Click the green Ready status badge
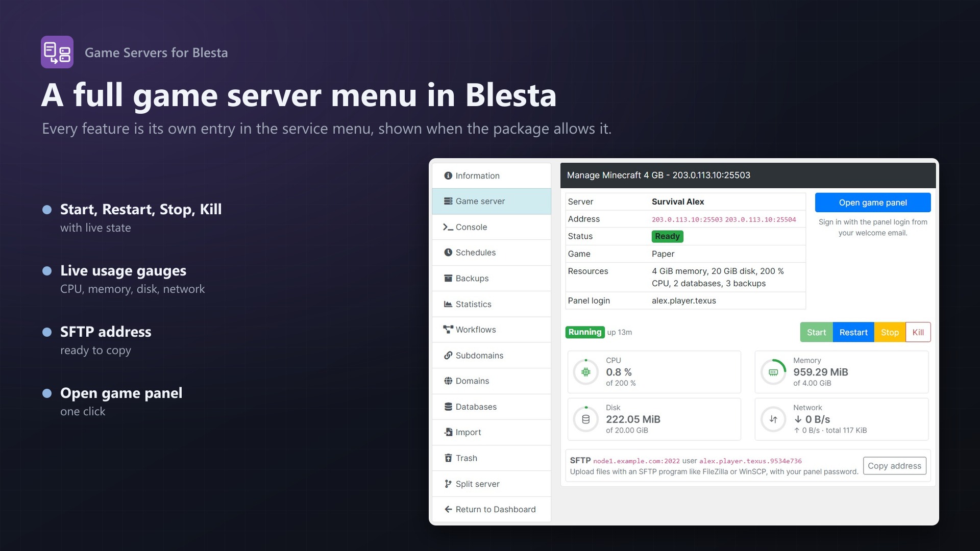The image size is (980, 551). tap(668, 236)
